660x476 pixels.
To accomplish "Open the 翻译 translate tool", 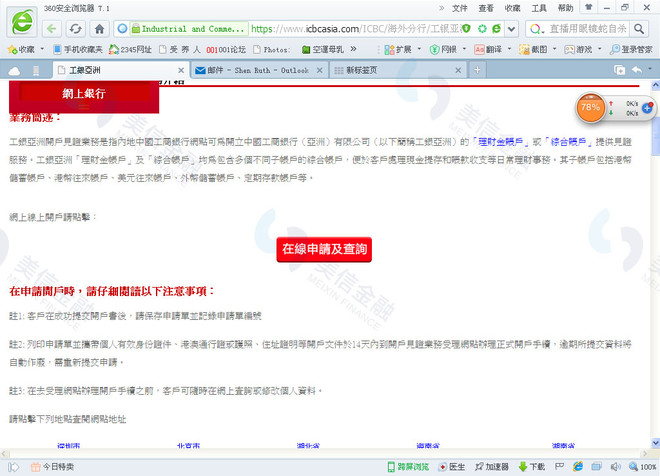I will coord(488,49).
